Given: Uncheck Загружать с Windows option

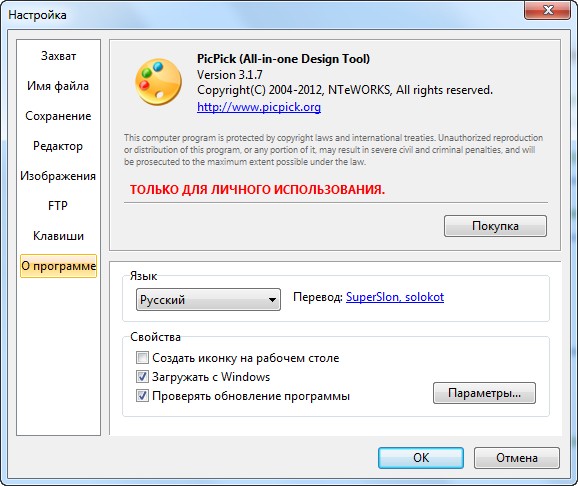Looking at the screenshot, I should tap(142, 376).
